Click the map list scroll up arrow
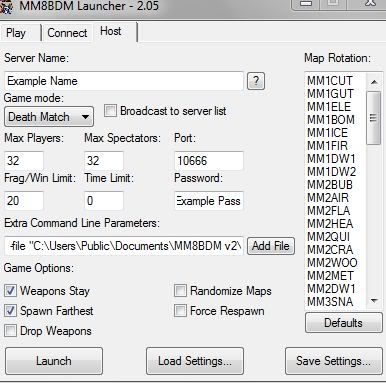386x383 pixels. coord(374,82)
